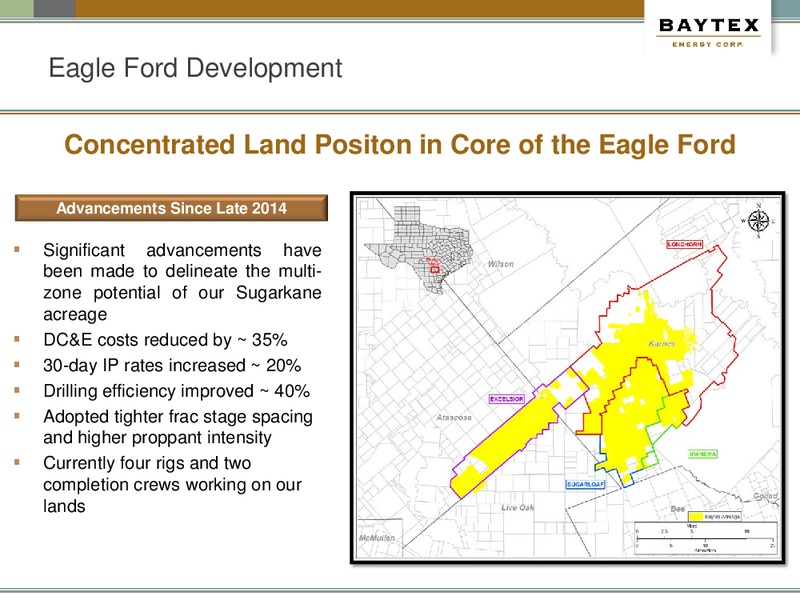The height and width of the screenshot is (600, 800).
Task: Click the 'Currently four rigs and two' bullet
Action: click(172, 484)
